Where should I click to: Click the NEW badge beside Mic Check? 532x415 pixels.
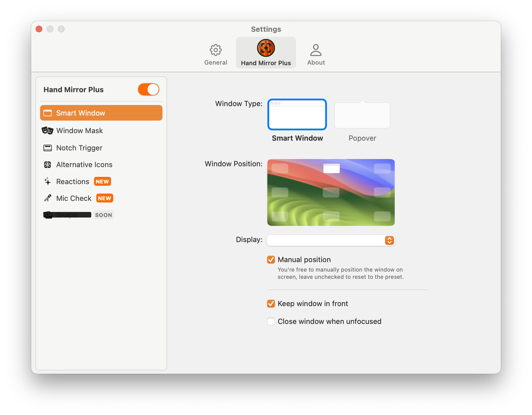tap(105, 198)
